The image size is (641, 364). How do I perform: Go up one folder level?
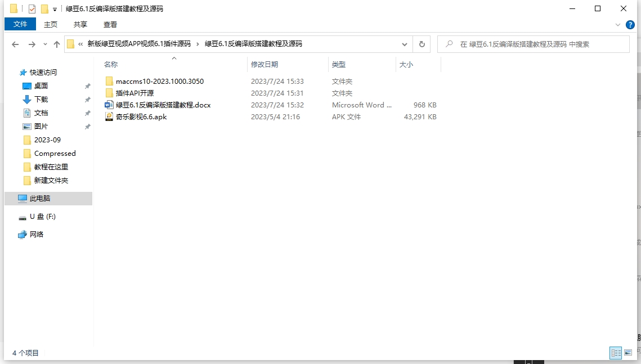[x=57, y=44]
